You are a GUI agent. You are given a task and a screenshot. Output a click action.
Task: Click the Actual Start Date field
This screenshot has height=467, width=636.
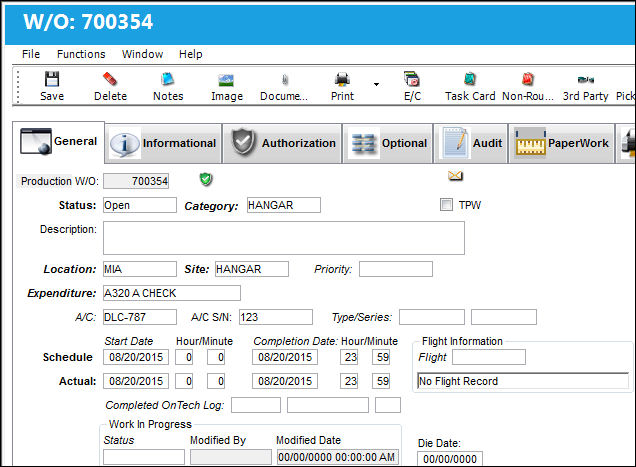point(136,381)
